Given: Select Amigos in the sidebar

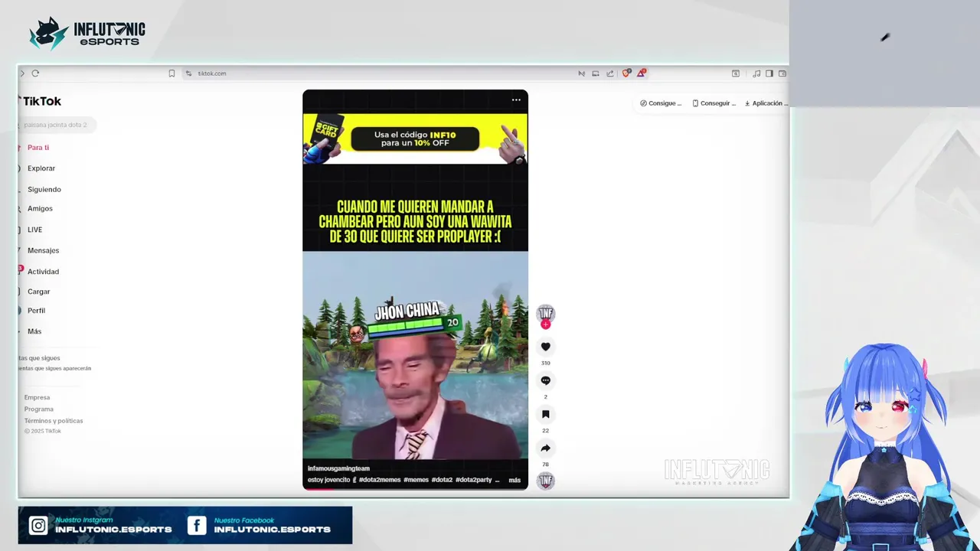Looking at the screenshot, I should 40,209.
